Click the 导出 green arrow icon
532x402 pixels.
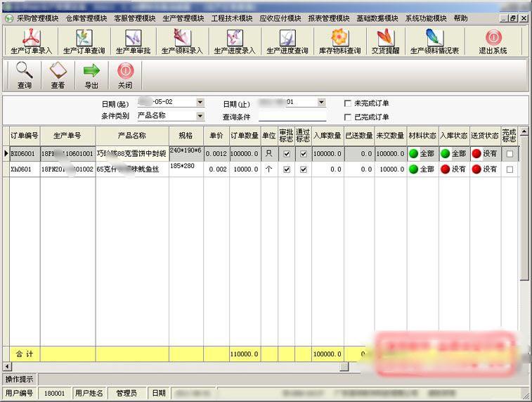coord(91,70)
